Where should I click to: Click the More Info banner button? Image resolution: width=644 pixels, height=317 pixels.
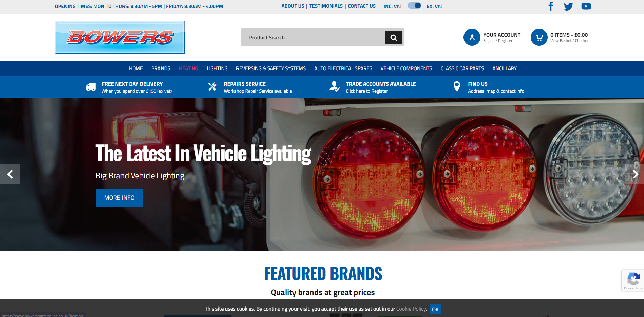[x=119, y=198]
